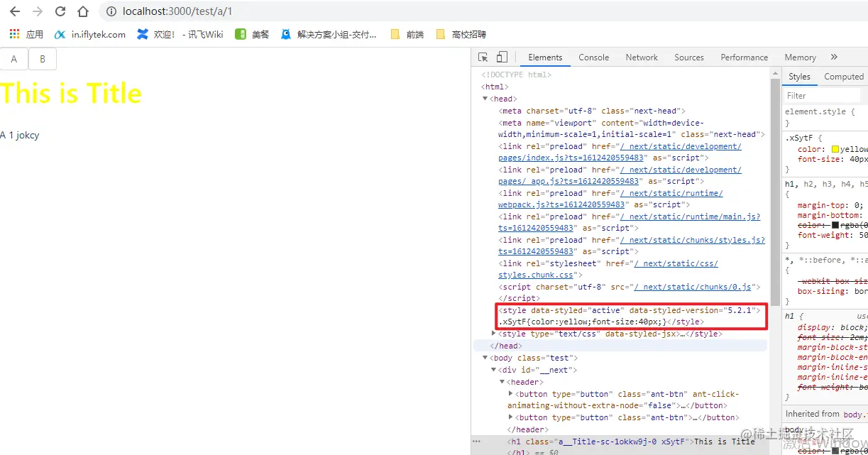Open the 解决方案小组 bookmark
This screenshot has height=455, width=868.
[329, 34]
